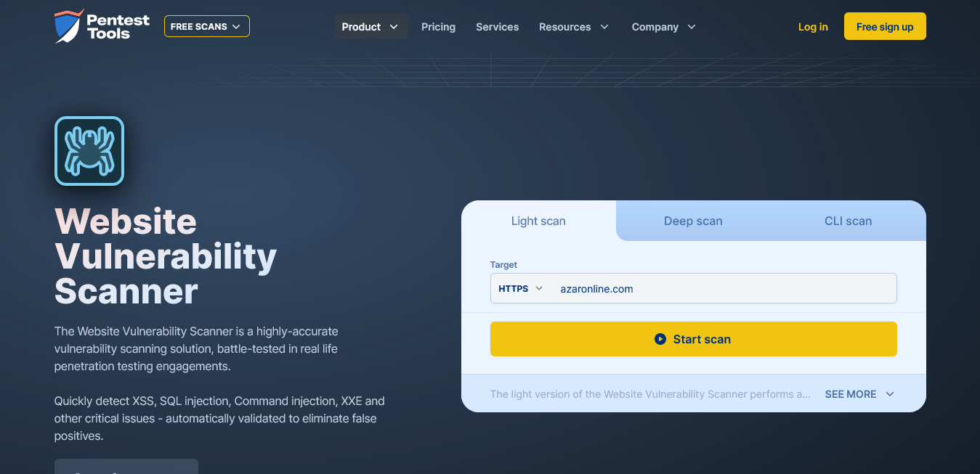
Task: Open the Services page
Action: [497, 27]
